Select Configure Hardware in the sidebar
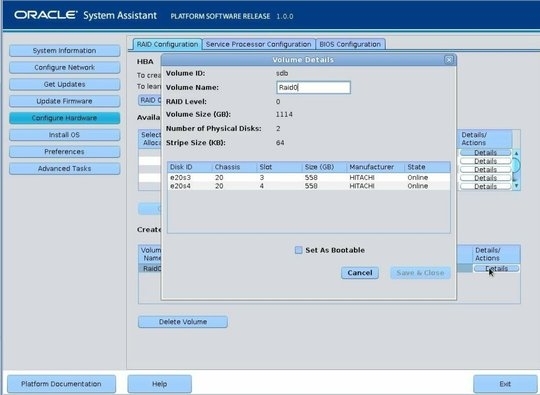 [64, 118]
